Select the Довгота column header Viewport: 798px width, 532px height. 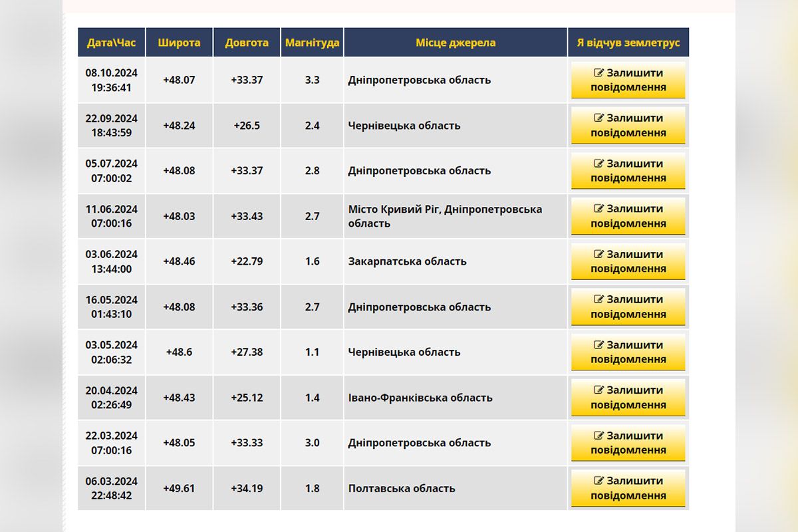(x=247, y=43)
